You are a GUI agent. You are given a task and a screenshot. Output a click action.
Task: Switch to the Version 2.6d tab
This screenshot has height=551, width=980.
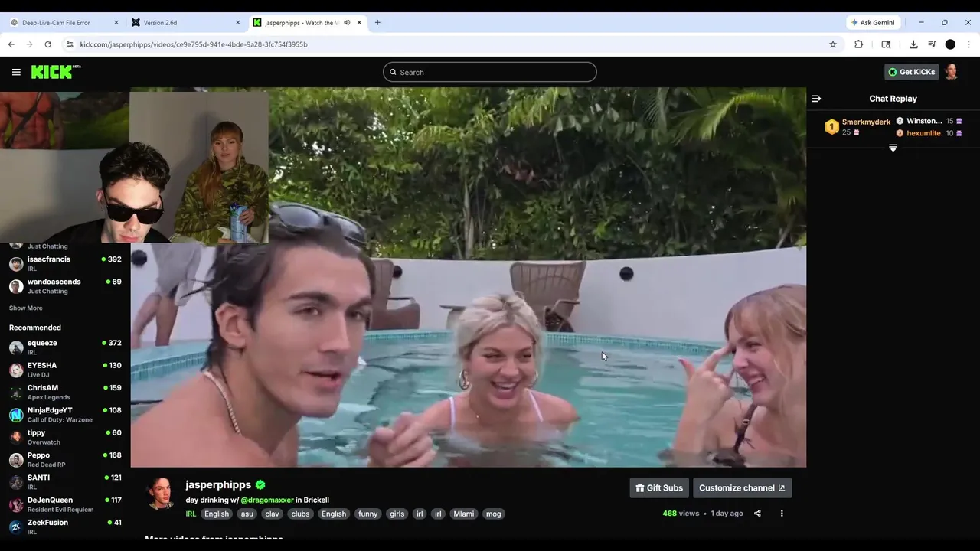(185, 23)
